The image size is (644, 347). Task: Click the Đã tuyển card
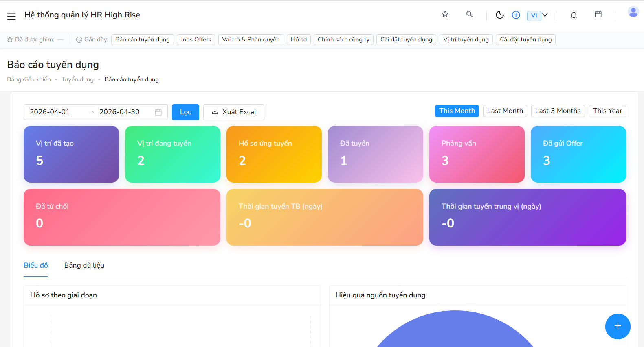[376, 154]
